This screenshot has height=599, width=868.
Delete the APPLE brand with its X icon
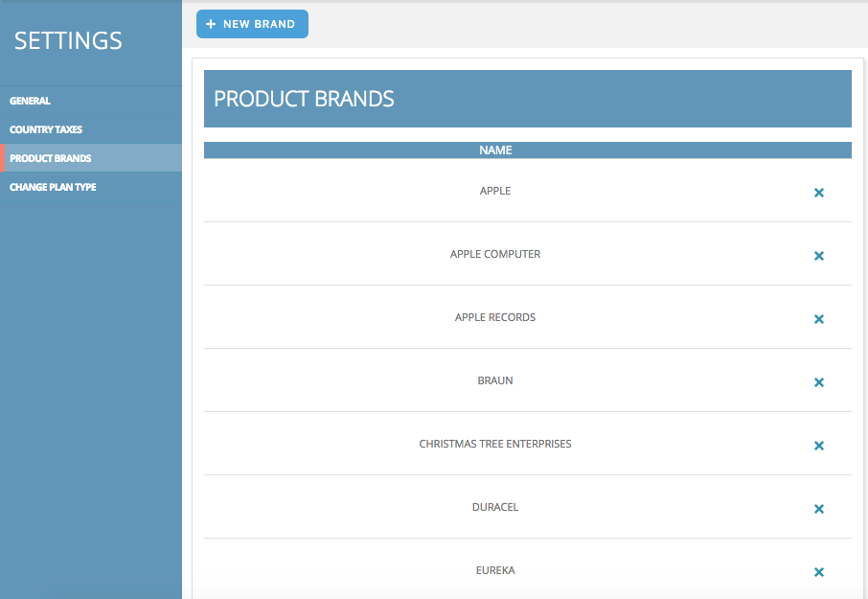click(819, 193)
